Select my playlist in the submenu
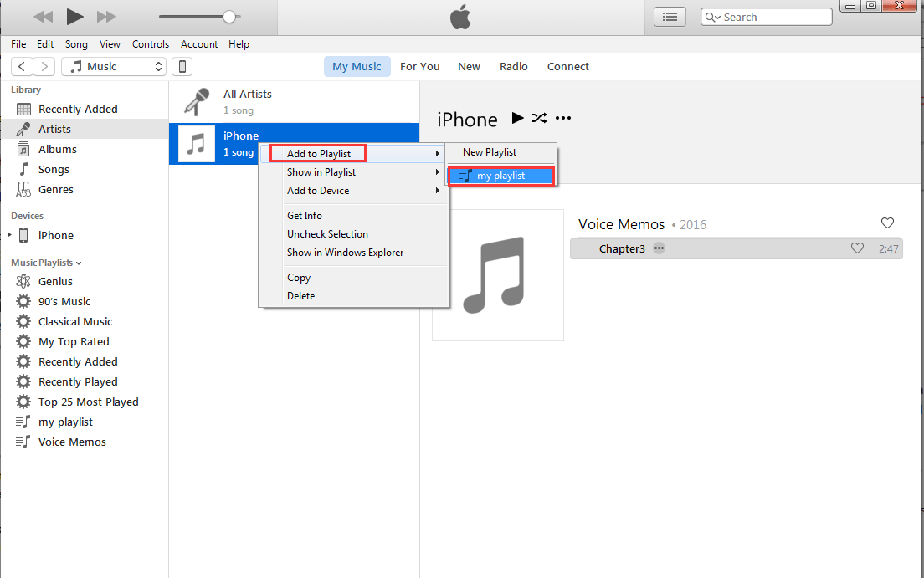This screenshot has width=924, height=578. [501, 176]
